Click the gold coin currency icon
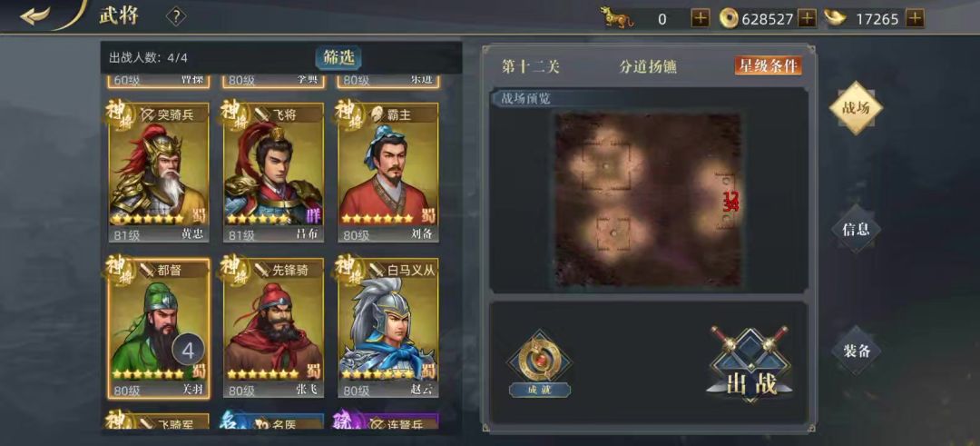The height and width of the screenshot is (446, 980). point(729,19)
